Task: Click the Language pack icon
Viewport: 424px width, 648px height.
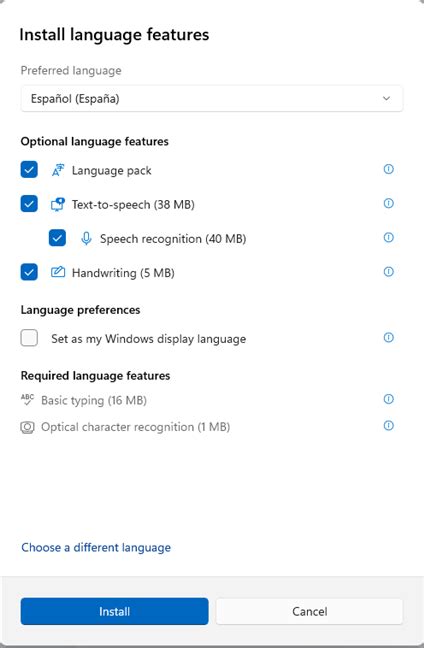Action: pyautogui.click(x=58, y=170)
